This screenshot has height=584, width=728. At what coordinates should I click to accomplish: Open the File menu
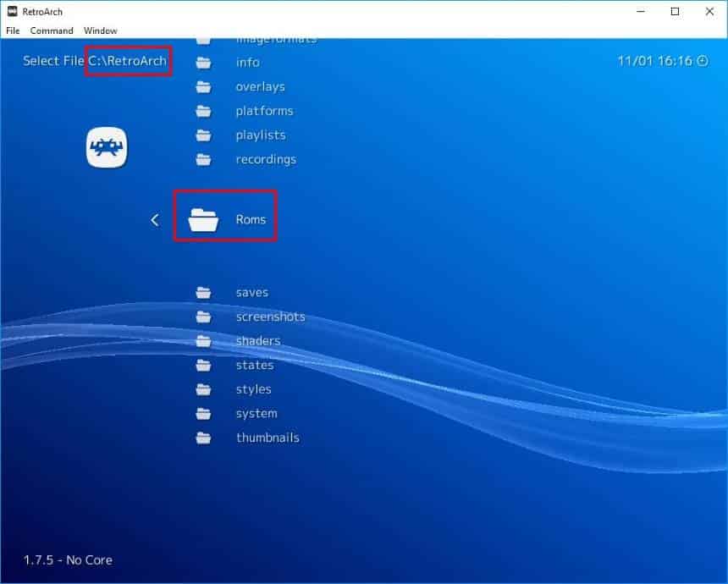point(13,30)
